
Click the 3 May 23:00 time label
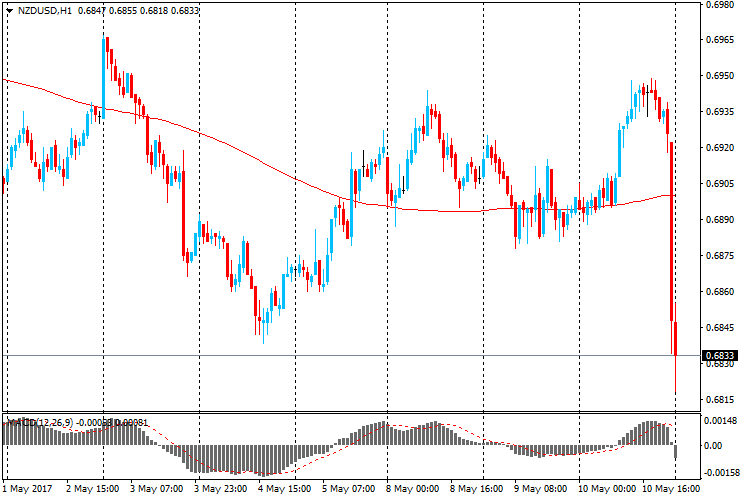point(220,489)
